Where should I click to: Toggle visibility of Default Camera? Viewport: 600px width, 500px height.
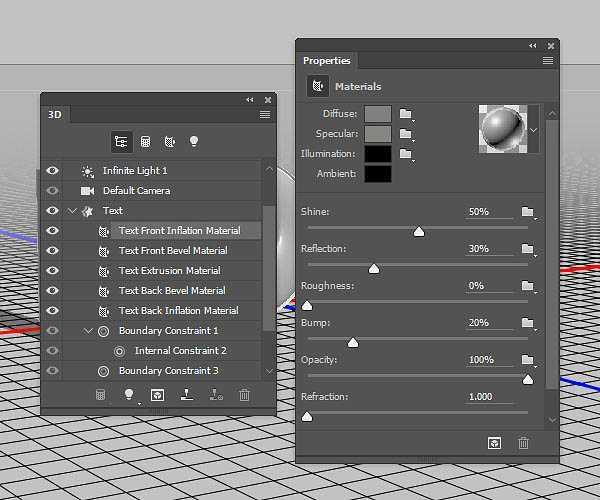point(52,191)
